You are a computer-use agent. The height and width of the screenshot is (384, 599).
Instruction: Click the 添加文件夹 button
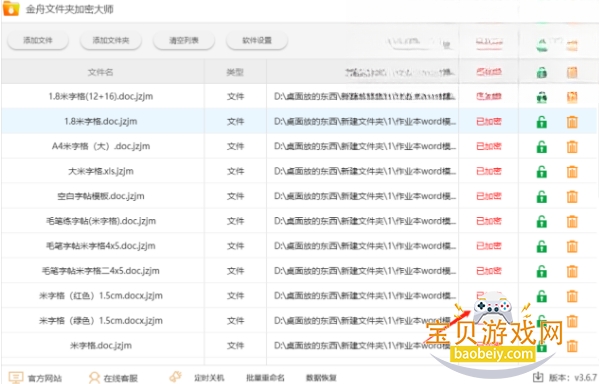(x=111, y=41)
